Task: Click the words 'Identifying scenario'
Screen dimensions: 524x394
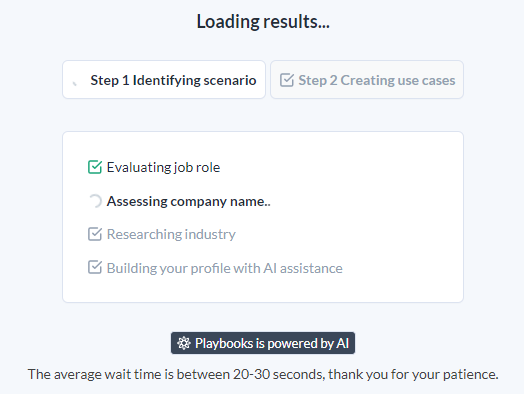Action: pos(194,81)
